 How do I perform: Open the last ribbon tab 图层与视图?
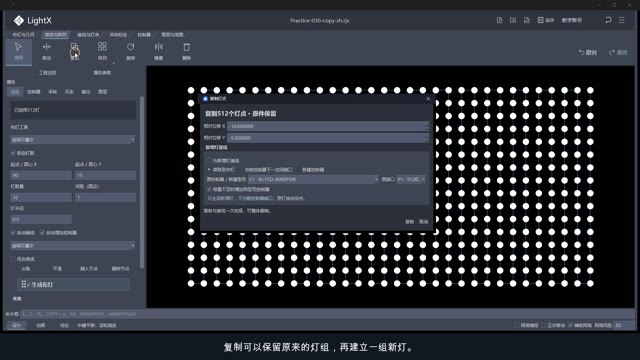pyautogui.click(x=172, y=35)
